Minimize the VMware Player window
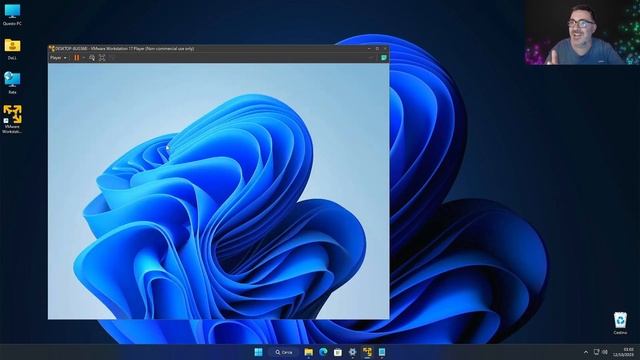Viewport: 640px width, 360px height. (369, 49)
